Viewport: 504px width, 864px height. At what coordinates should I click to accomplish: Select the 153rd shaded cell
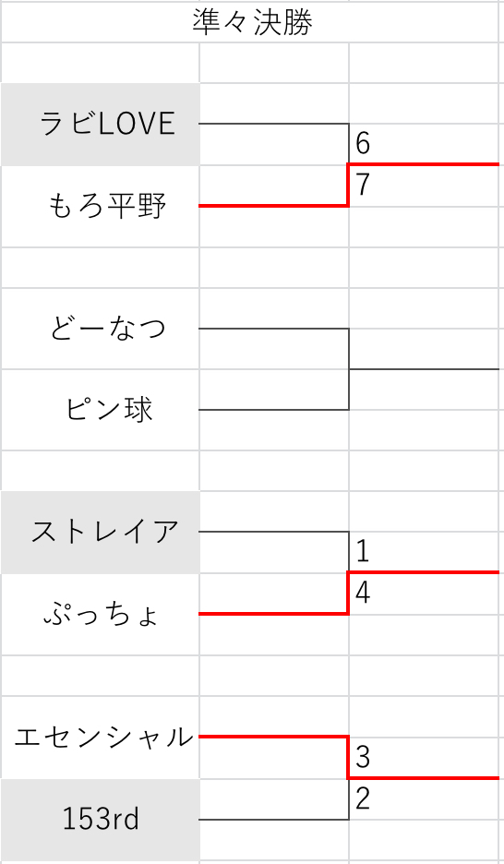pos(101,820)
